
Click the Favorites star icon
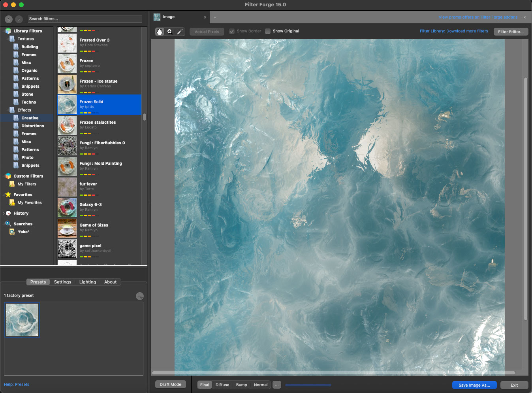[x=8, y=195]
